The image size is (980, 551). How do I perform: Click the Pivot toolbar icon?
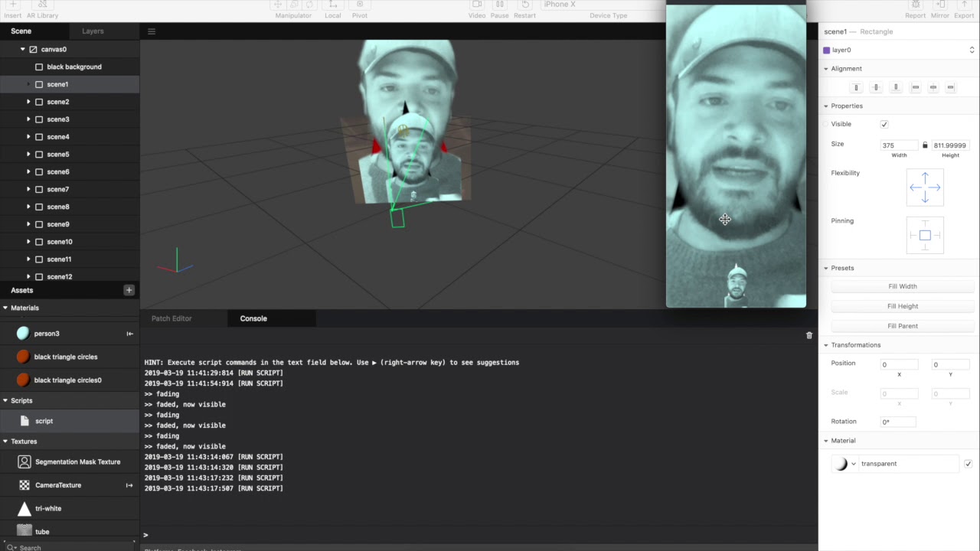[360, 5]
